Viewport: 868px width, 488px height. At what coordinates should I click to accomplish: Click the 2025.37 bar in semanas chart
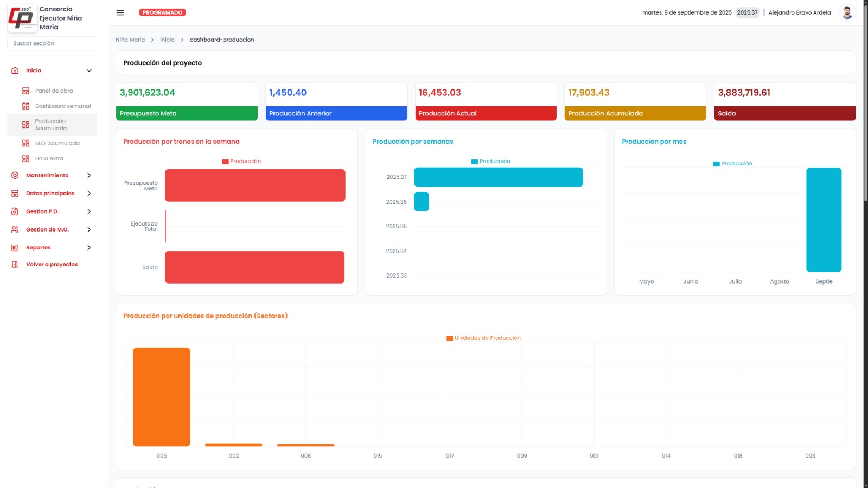pos(499,177)
